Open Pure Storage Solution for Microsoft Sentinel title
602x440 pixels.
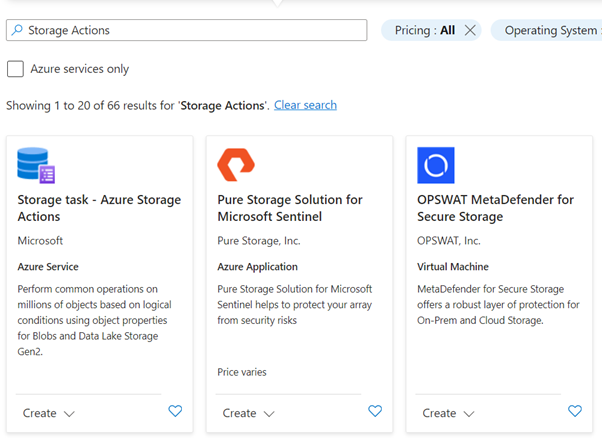(x=290, y=208)
